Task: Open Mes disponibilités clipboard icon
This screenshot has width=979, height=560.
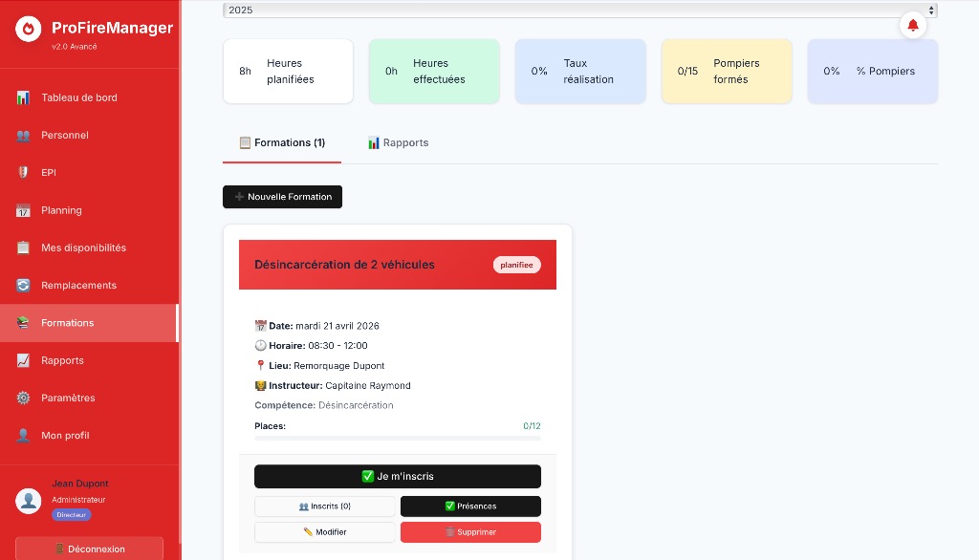Action: pyautogui.click(x=23, y=248)
